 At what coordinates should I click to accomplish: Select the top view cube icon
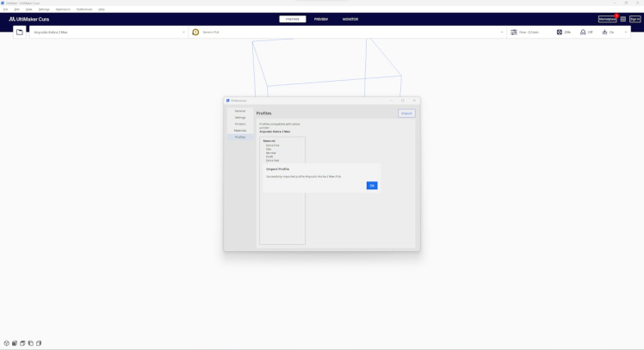pos(22,343)
